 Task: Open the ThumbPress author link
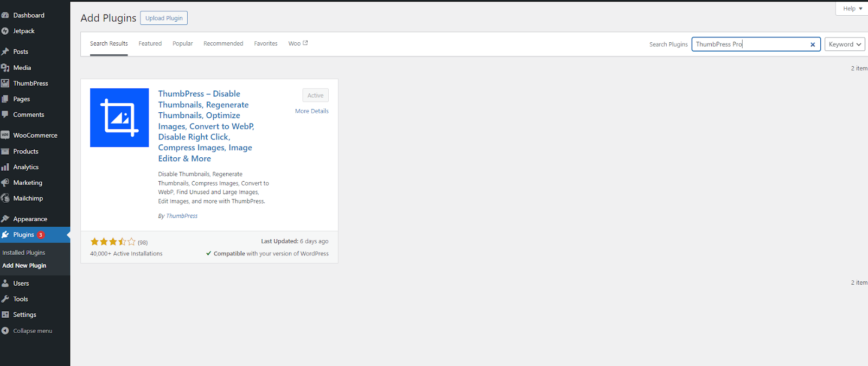182,216
